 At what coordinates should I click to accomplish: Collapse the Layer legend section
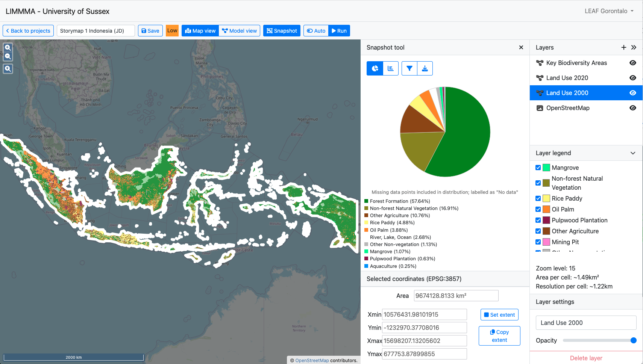(x=632, y=153)
